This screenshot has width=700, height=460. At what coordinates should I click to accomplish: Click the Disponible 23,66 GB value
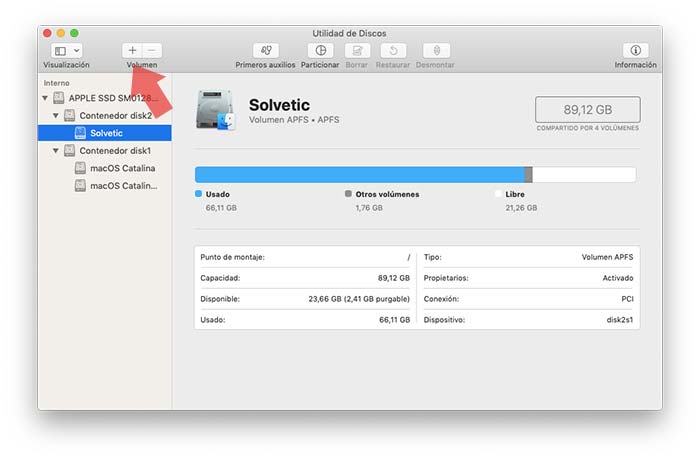point(359,299)
